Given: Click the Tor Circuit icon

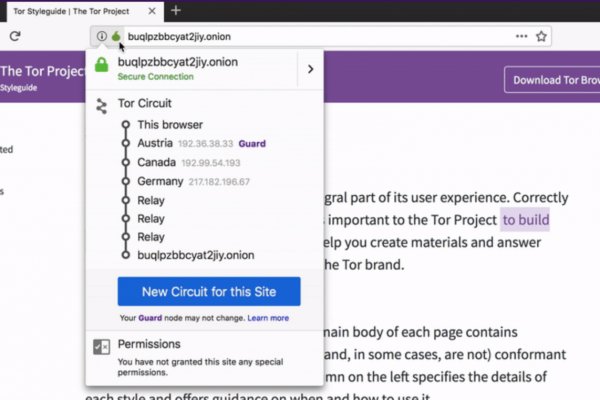Looking at the screenshot, I should (x=101, y=106).
